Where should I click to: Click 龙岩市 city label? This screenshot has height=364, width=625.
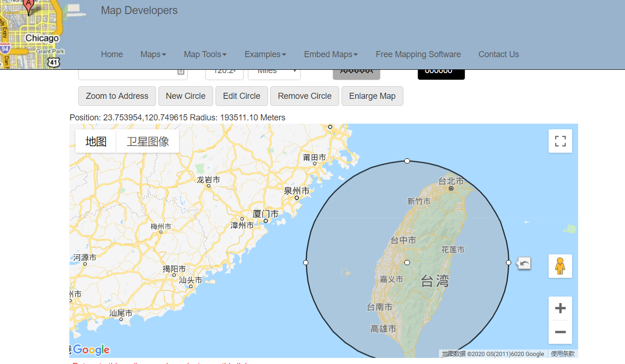(208, 179)
